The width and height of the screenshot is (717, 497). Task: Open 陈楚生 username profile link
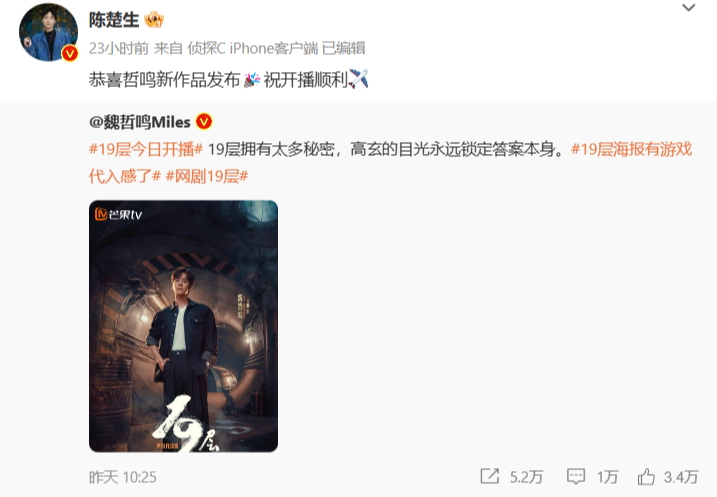(114, 20)
